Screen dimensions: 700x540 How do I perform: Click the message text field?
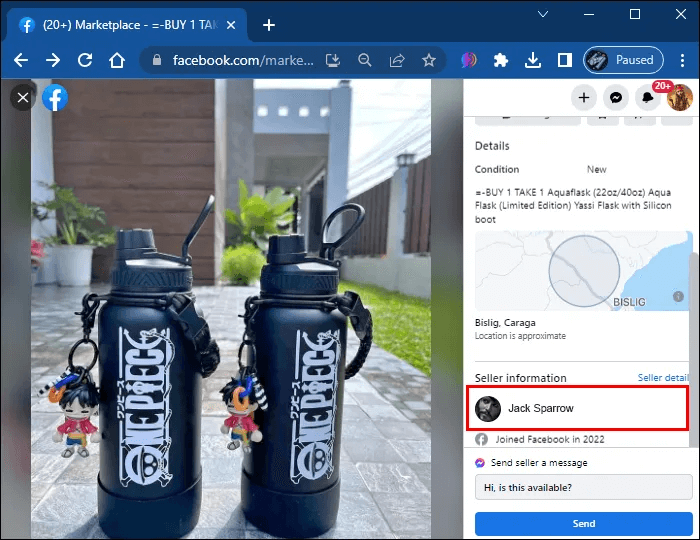click(583, 487)
